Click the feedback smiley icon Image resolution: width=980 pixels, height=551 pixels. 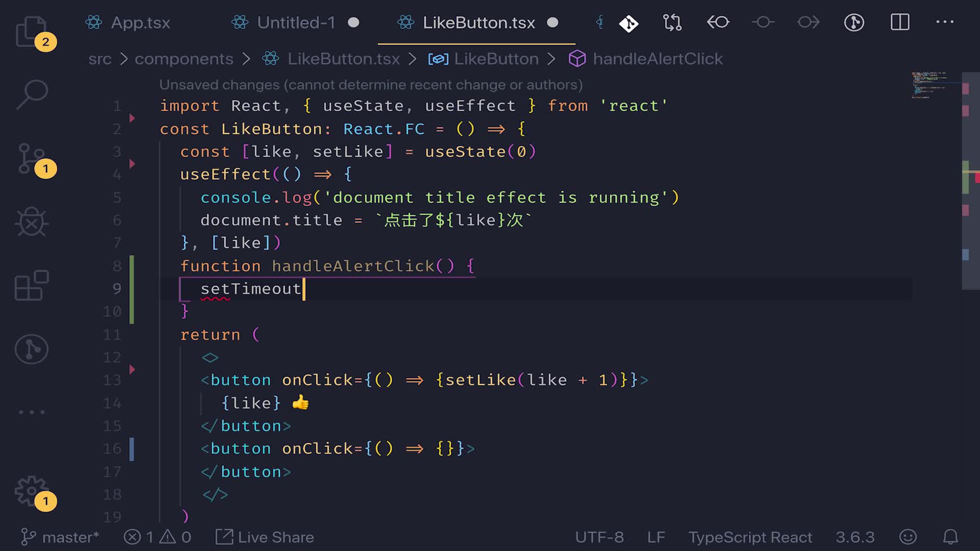coord(908,537)
